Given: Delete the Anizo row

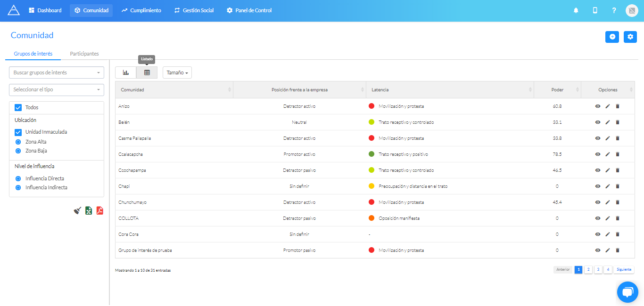Looking at the screenshot, I should [x=618, y=106].
